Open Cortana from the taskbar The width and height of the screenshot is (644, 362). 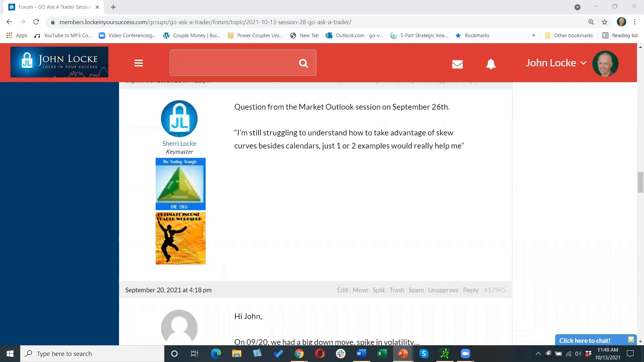coord(174,354)
